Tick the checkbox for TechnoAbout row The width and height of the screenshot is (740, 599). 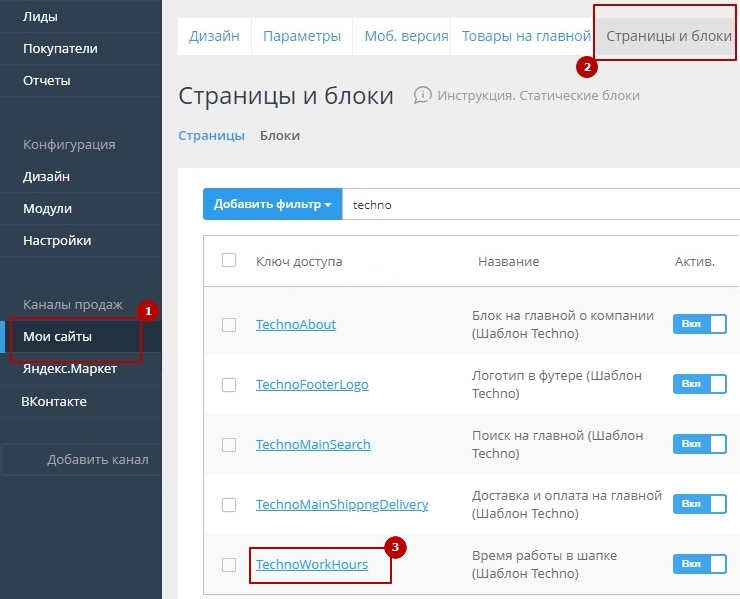tap(229, 324)
